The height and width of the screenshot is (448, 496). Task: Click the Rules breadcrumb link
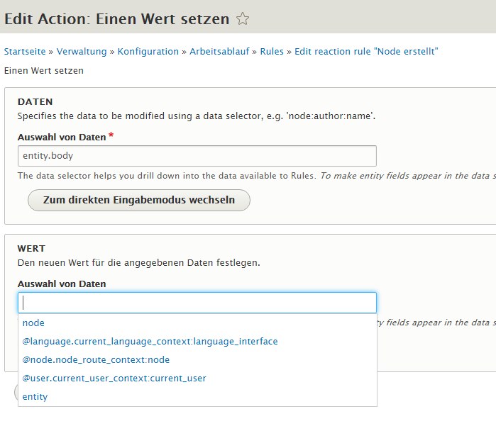[x=272, y=52]
